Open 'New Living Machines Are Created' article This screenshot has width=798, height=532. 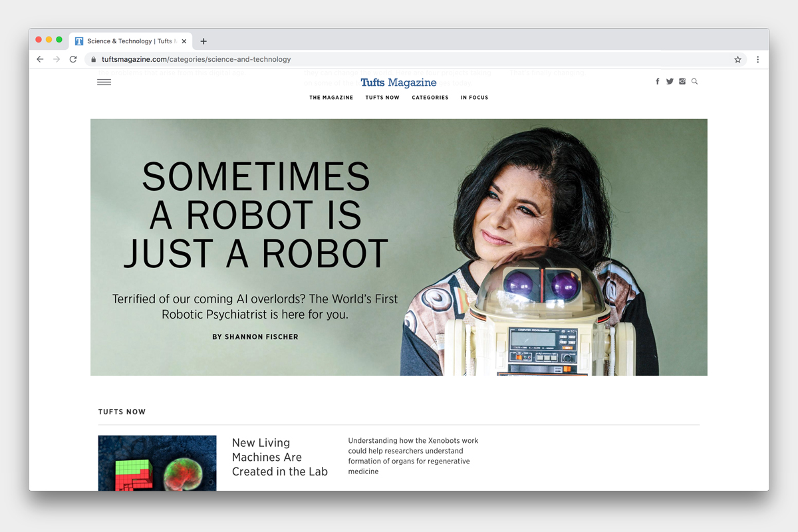point(279,457)
